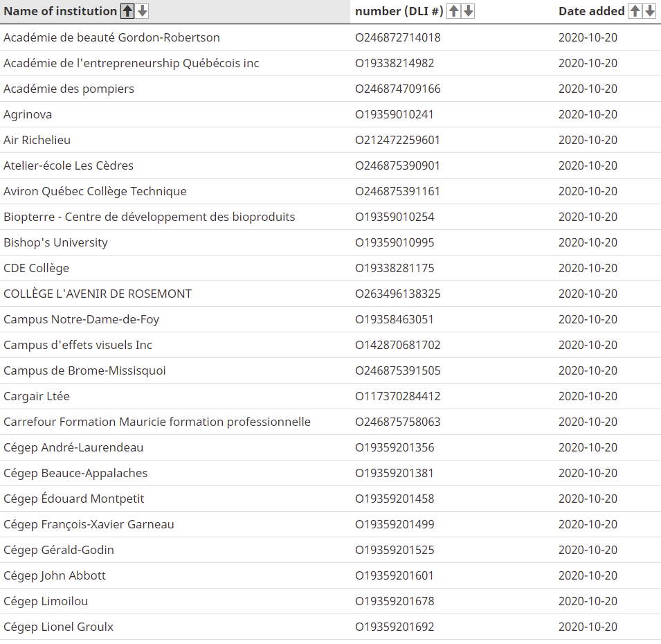The width and height of the screenshot is (661, 644).
Task: Select 'COLLÈGE L'AVENIR DE ROSEMONT' cell
Action: (98, 294)
